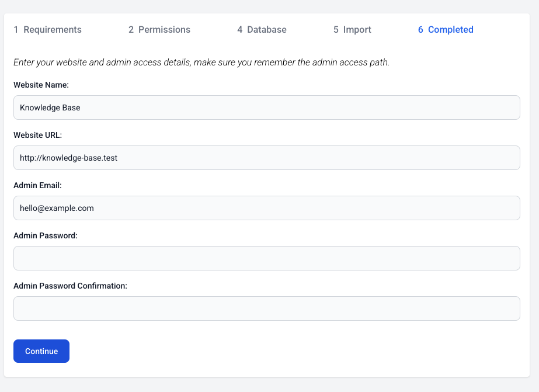Click into the Website URL field

coord(267,158)
